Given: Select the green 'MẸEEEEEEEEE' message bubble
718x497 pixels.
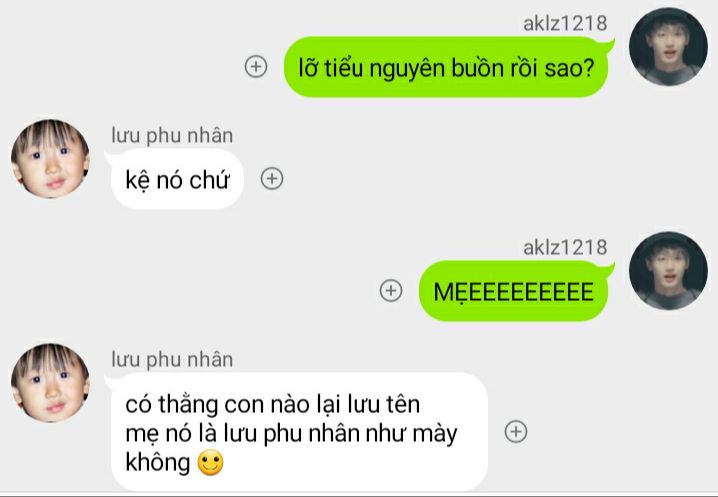Looking at the screenshot, I should [x=515, y=291].
